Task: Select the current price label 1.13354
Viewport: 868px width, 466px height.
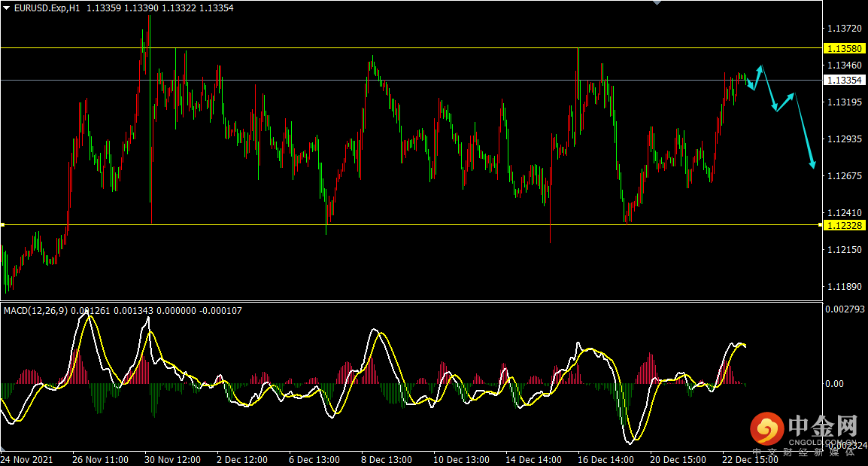Action: point(844,81)
